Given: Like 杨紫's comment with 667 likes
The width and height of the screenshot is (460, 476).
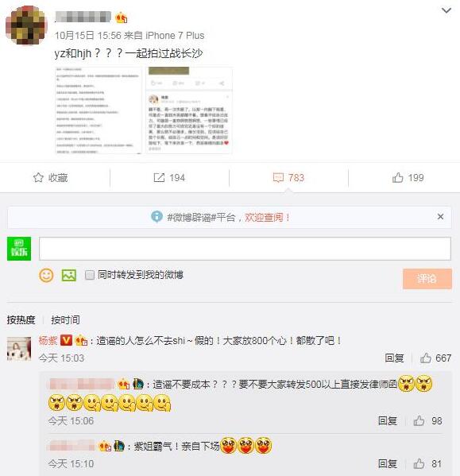Looking at the screenshot, I should [x=435, y=358].
